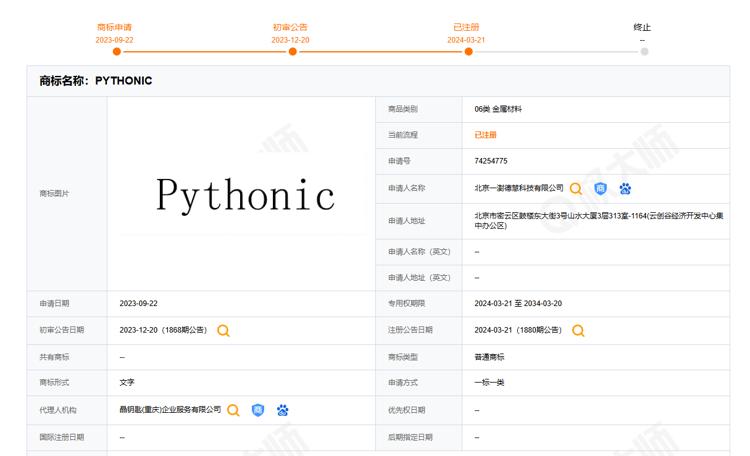The height and width of the screenshot is (456, 750).
Task: Select the 文字 value in 商标形式 row
Action: [x=127, y=382]
